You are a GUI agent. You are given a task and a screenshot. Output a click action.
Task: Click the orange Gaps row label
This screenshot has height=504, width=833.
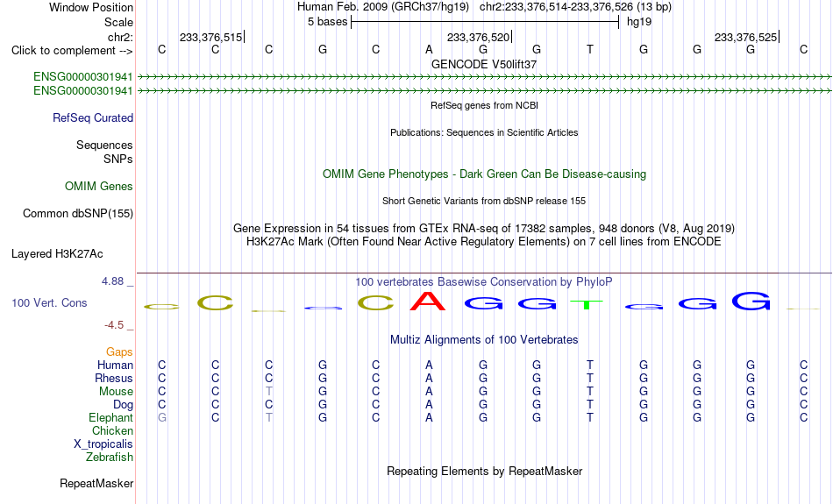click(119, 352)
